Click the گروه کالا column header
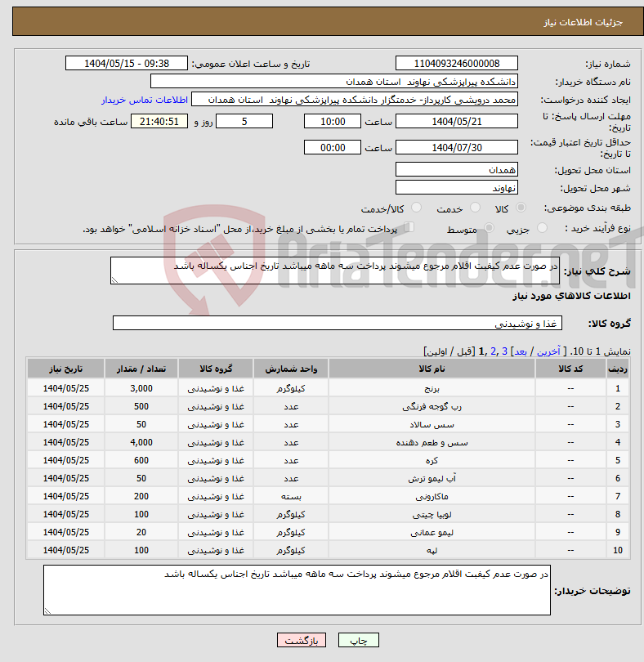 216,369
